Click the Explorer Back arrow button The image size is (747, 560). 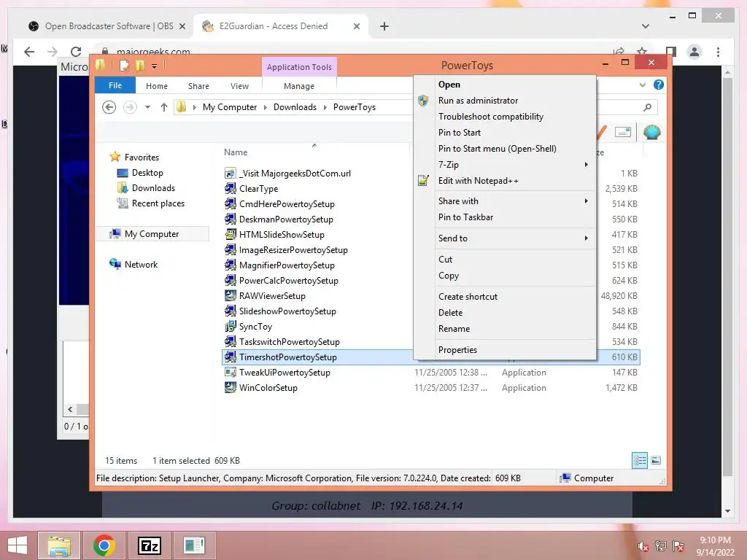point(109,107)
